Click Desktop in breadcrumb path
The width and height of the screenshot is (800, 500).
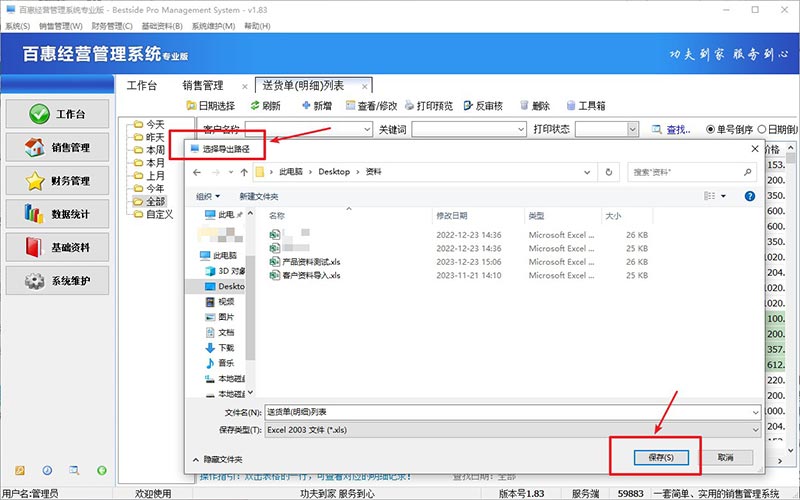coord(334,172)
